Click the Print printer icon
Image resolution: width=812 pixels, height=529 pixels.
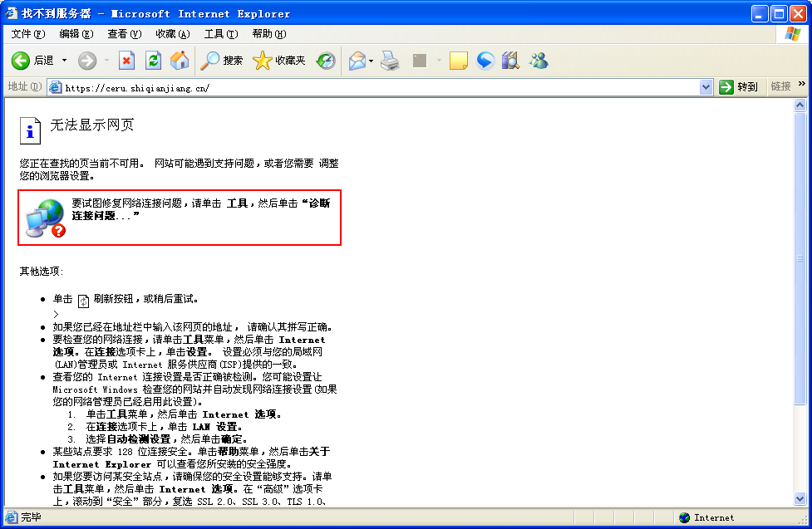390,61
